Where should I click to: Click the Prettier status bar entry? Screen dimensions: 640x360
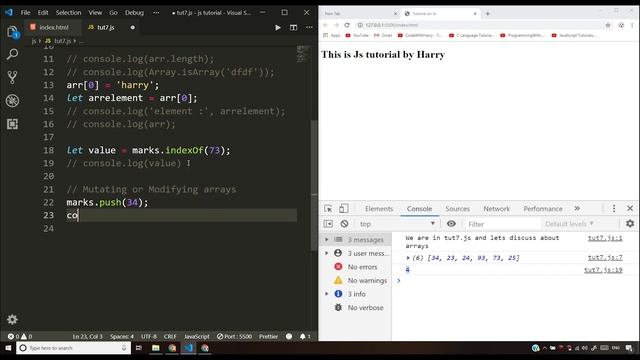(x=268, y=336)
